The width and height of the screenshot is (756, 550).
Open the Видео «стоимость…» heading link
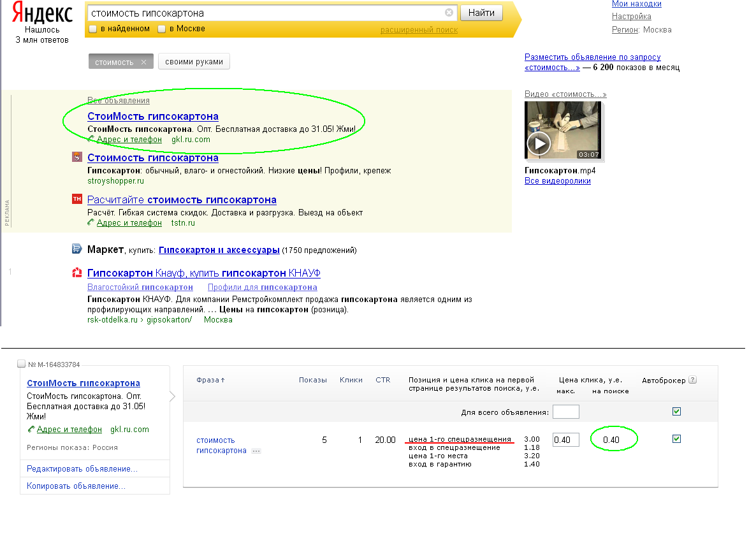[565, 94]
